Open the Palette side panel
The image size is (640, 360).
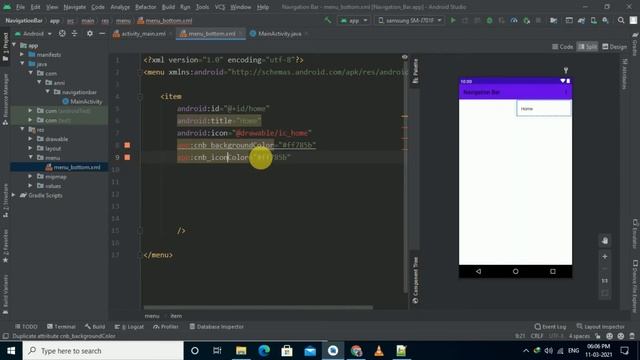click(415, 71)
